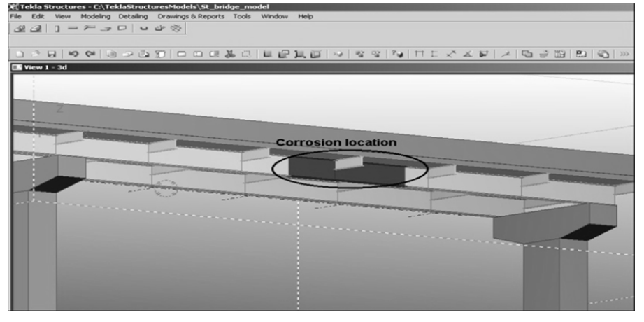This screenshot has width=644, height=322.
Task: Select the dark corroded beam segment
Action: [312, 169]
